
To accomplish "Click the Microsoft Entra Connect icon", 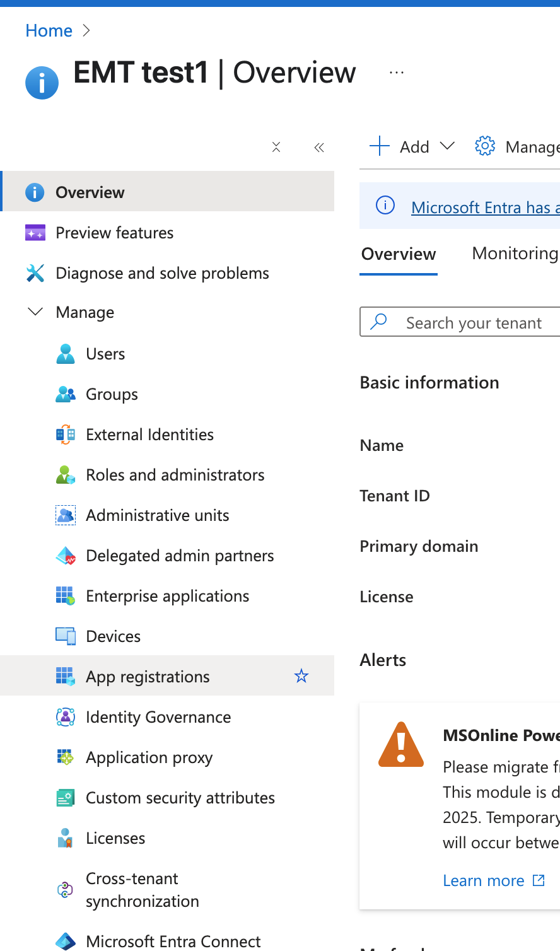I will (66, 942).
